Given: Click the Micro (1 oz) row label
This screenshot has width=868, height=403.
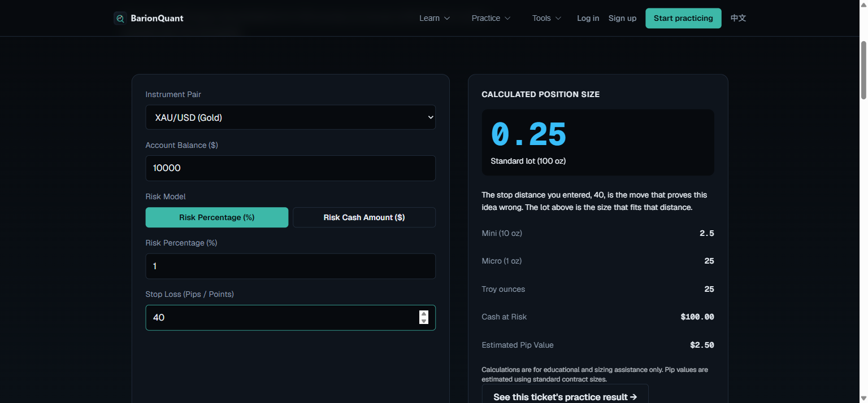Looking at the screenshot, I should point(502,261).
